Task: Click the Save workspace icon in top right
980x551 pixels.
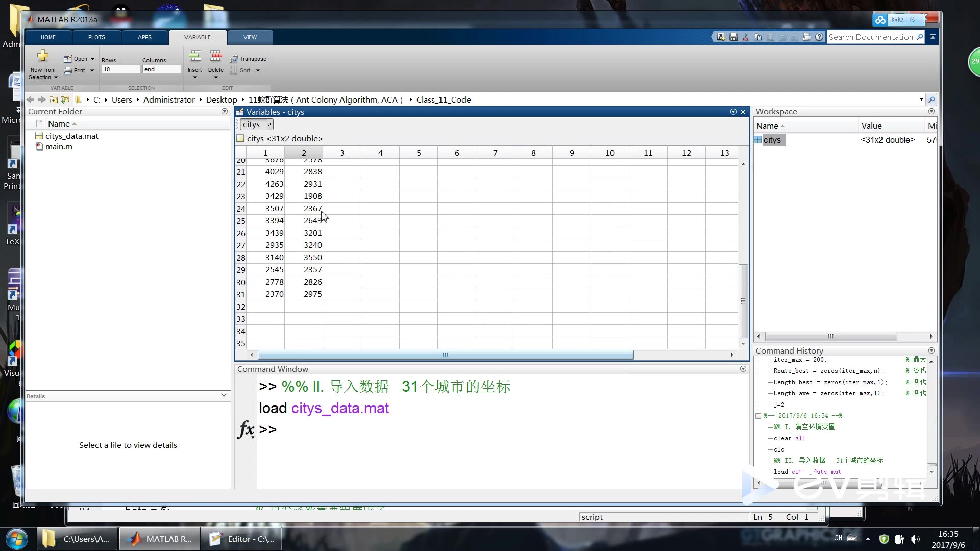Action: point(733,37)
